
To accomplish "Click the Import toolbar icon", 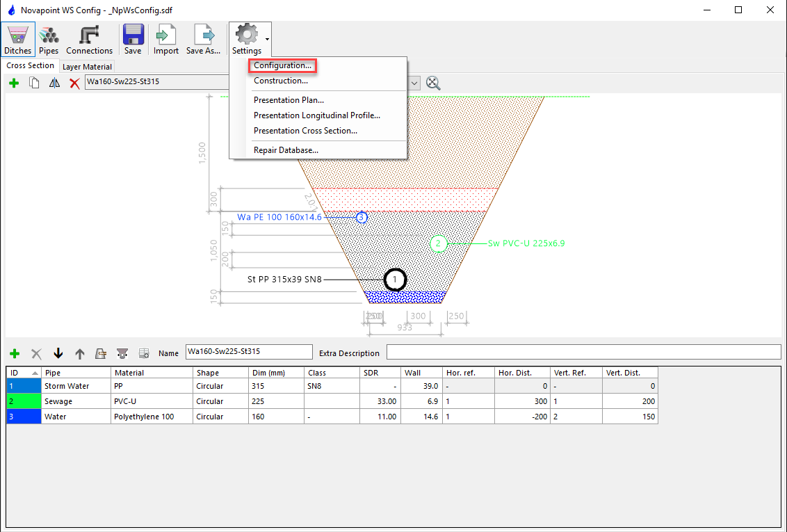I will coord(166,39).
